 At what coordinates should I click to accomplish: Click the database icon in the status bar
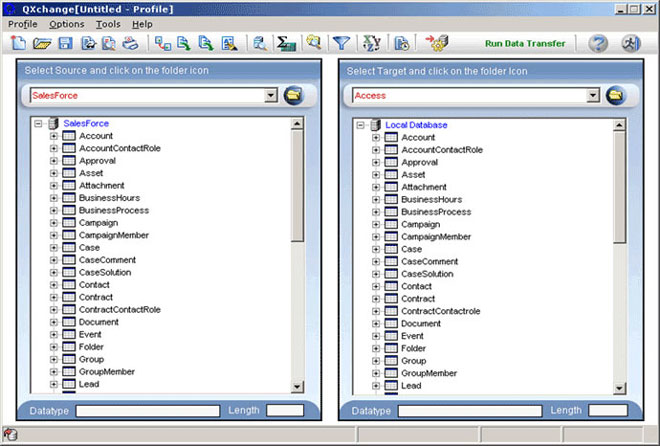tap(10, 434)
